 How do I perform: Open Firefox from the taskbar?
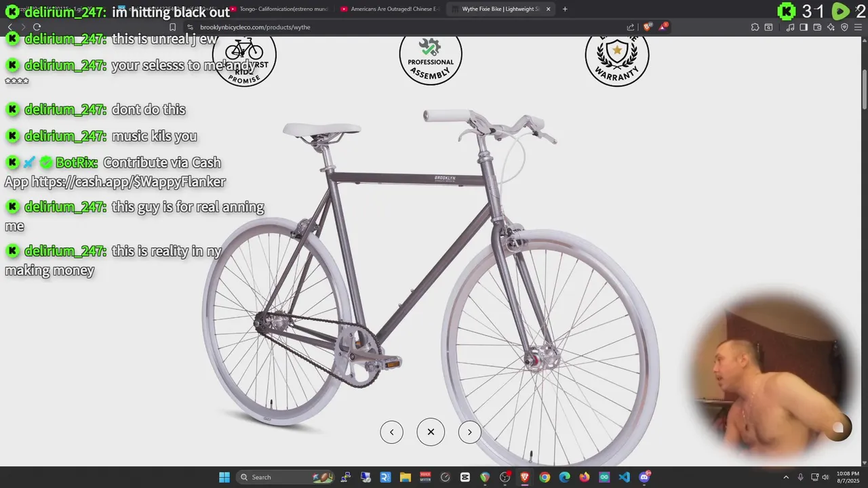(x=585, y=477)
